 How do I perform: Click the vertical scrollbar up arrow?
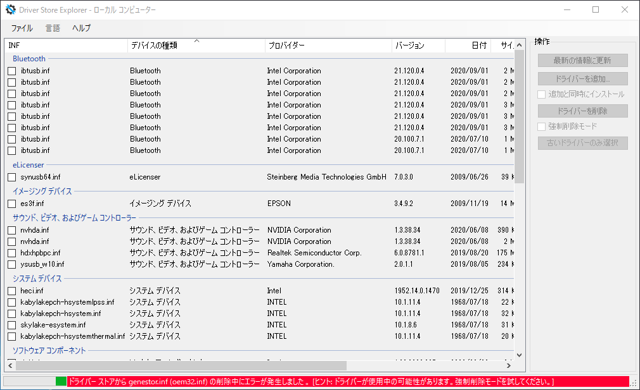(x=519, y=45)
